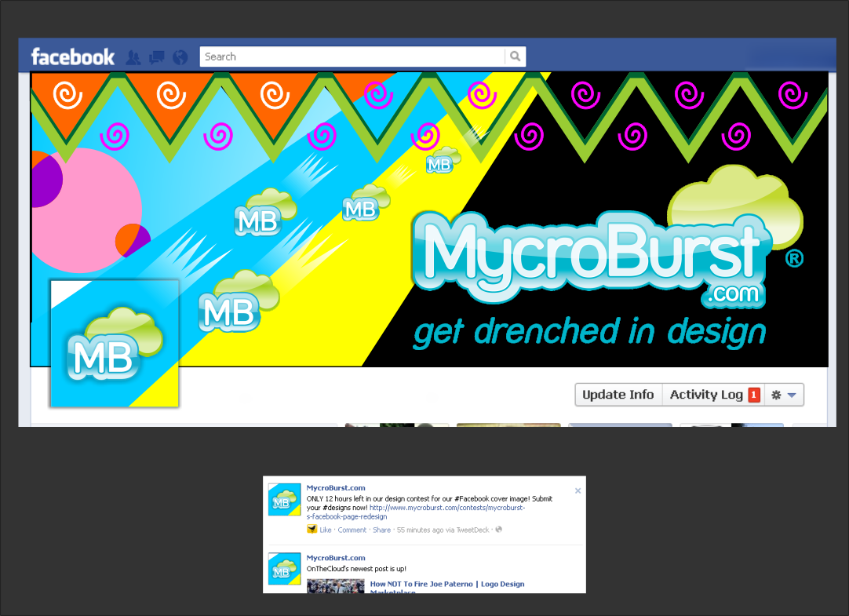Open the Activity Log
The height and width of the screenshot is (616, 849).
tap(705, 395)
